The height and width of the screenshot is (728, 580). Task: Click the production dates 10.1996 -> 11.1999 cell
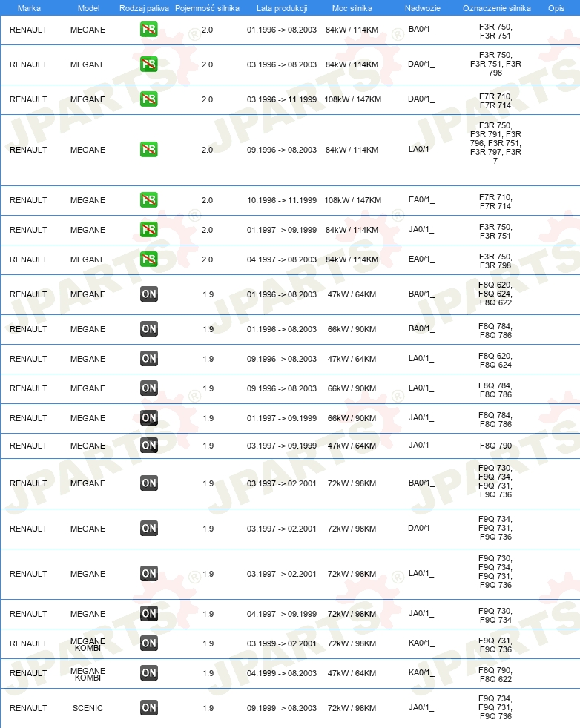click(282, 200)
